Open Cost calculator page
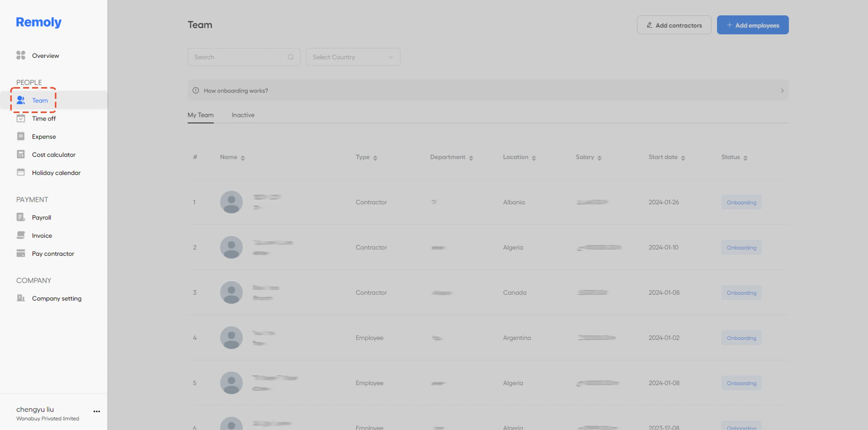868x430 pixels. [x=54, y=154]
